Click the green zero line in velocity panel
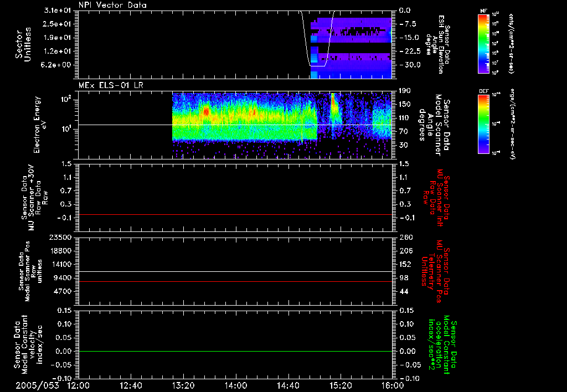 click(235, 351)
